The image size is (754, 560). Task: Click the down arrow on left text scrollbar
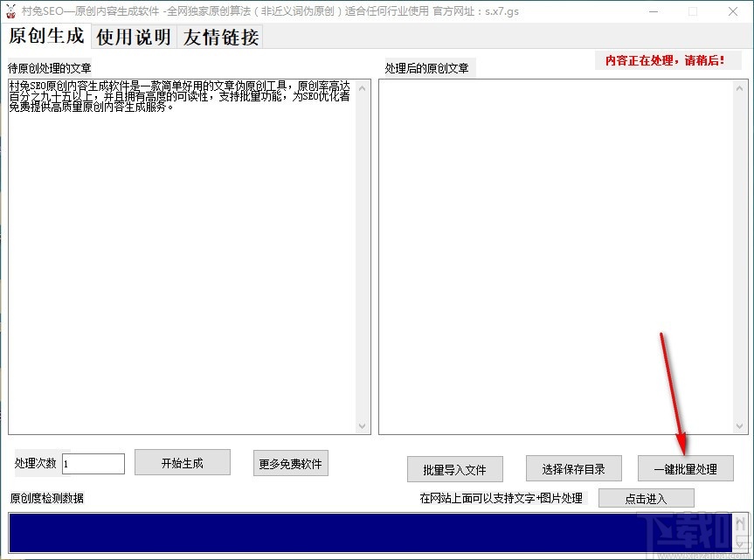(x=362, y=428)
